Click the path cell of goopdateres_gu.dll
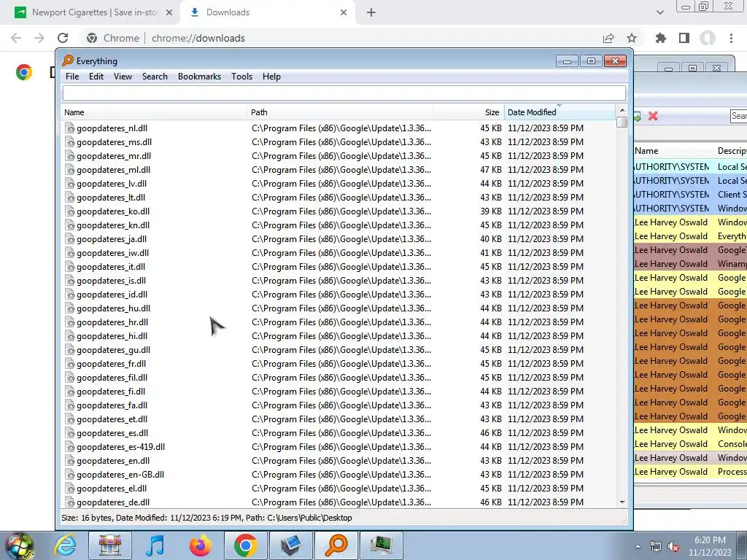 (341, 350)
